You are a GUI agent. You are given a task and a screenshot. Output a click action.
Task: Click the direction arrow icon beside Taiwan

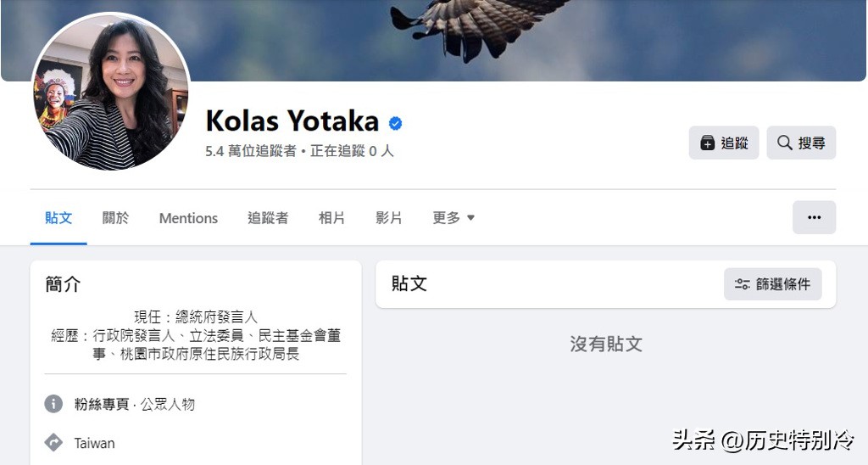point(53,443)
